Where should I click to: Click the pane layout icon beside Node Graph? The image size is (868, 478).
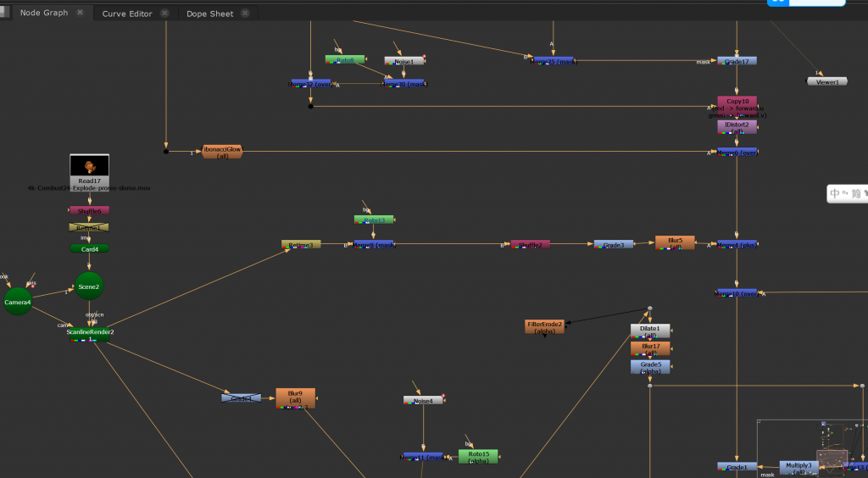(4, 12)
